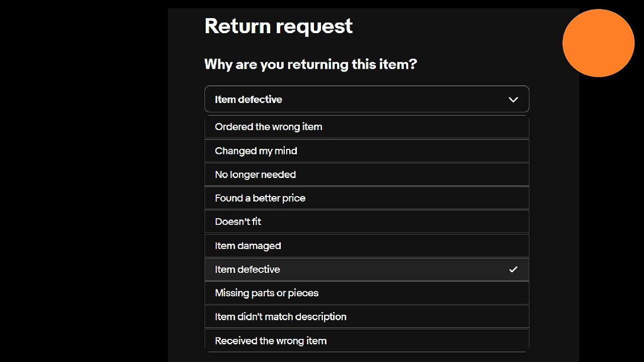Collapse the return reason dropdown chevron

click(x=513, y=100)
